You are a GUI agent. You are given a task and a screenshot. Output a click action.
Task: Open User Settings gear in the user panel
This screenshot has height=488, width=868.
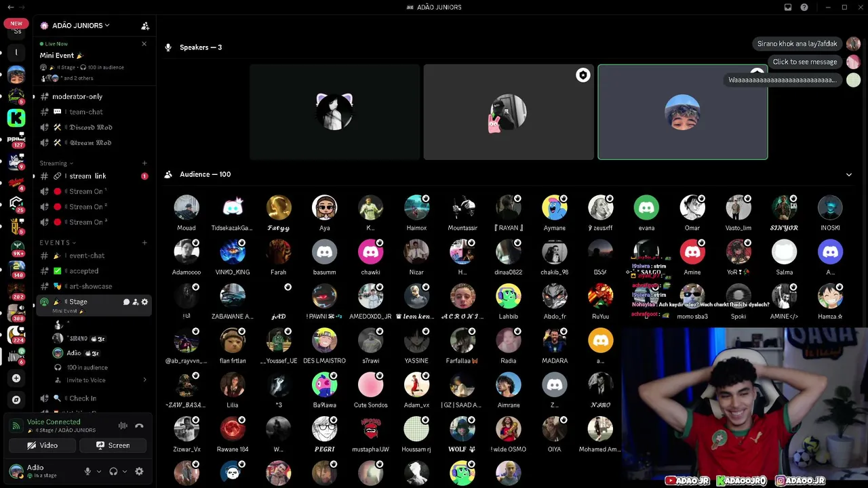click(x=139, y=471)
